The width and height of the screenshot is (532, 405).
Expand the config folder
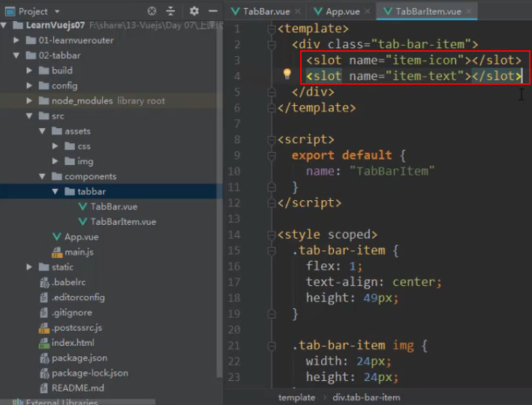click(29, 85)
